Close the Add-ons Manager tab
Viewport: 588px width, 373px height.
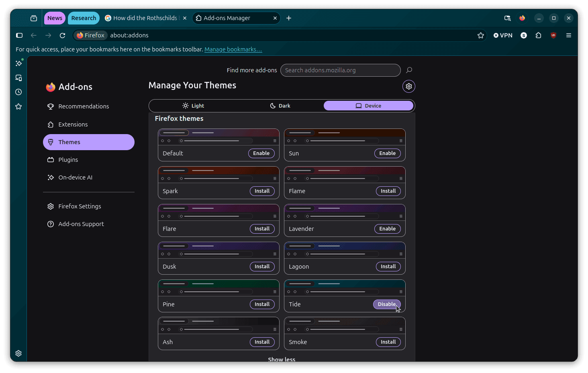tap(275, 18)
